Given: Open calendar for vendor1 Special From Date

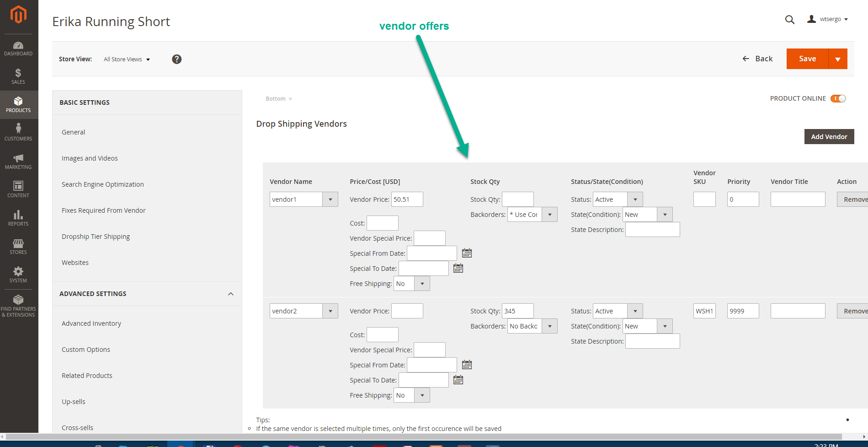Looking at the screenshot, I should point(467,253).
